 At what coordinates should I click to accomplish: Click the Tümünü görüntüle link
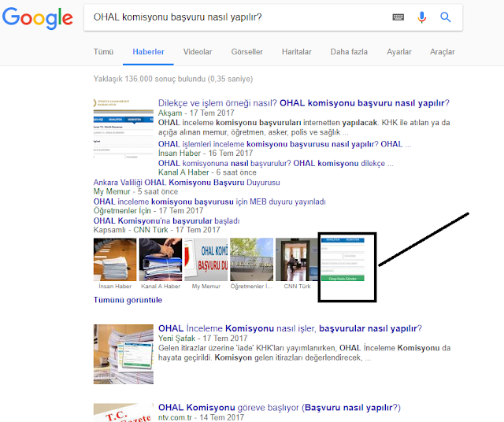click(x=128, y=300)
